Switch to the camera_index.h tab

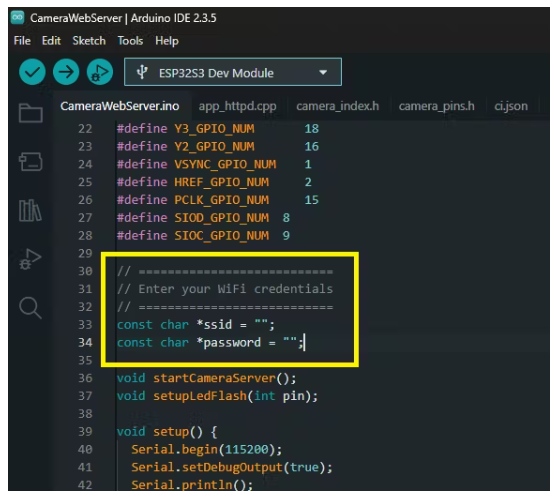[338, 106]
